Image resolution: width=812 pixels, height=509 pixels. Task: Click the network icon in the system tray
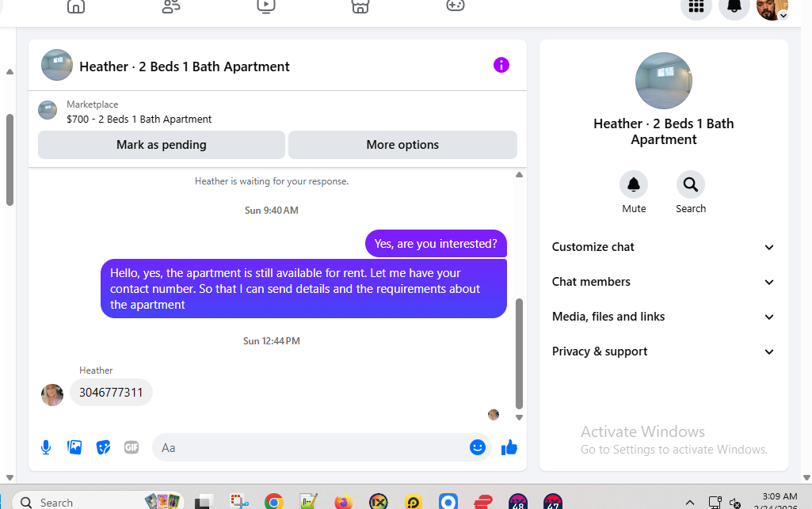tap(715, 503)
